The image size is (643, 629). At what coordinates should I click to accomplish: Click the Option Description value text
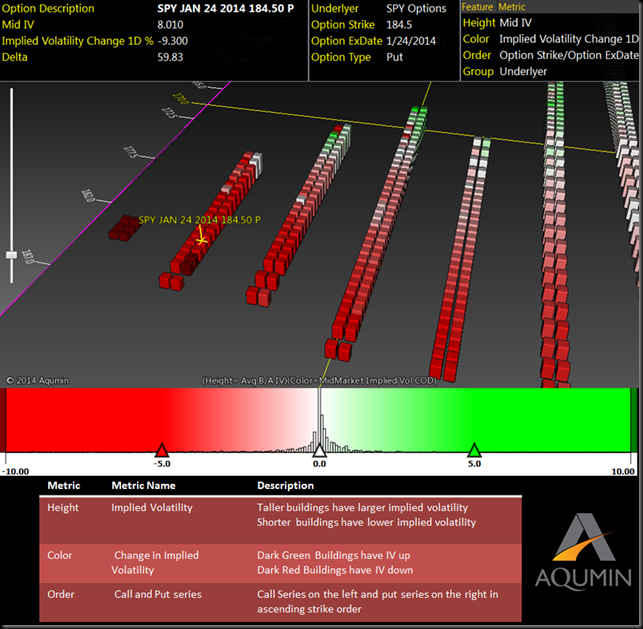click(x=226, y=9)
